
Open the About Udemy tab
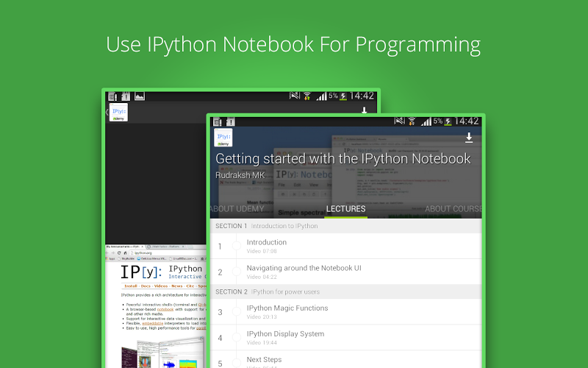click(x=237, y=209)
